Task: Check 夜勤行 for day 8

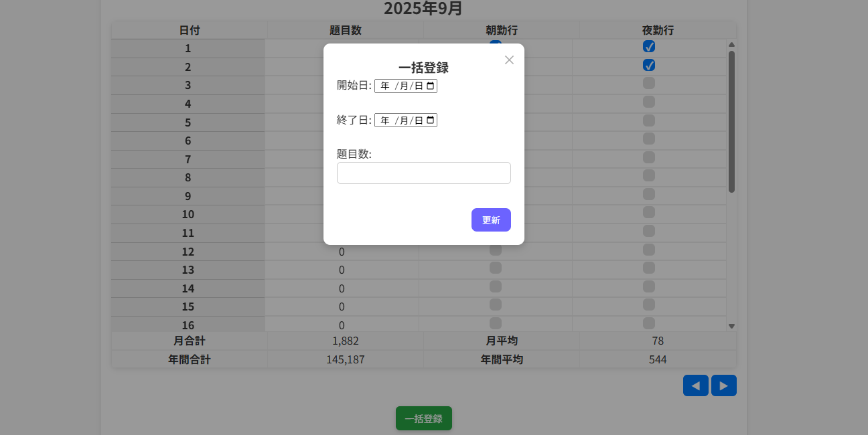Action: 649,175
